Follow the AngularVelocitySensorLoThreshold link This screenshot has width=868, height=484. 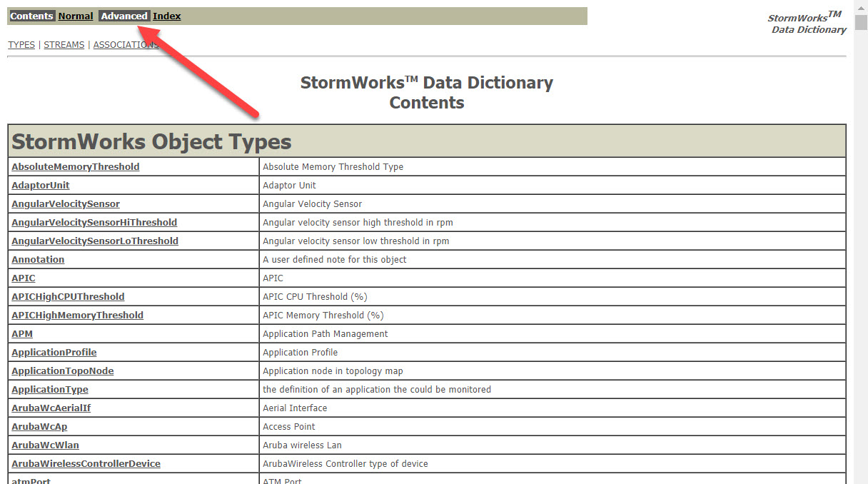pos(95,241)
